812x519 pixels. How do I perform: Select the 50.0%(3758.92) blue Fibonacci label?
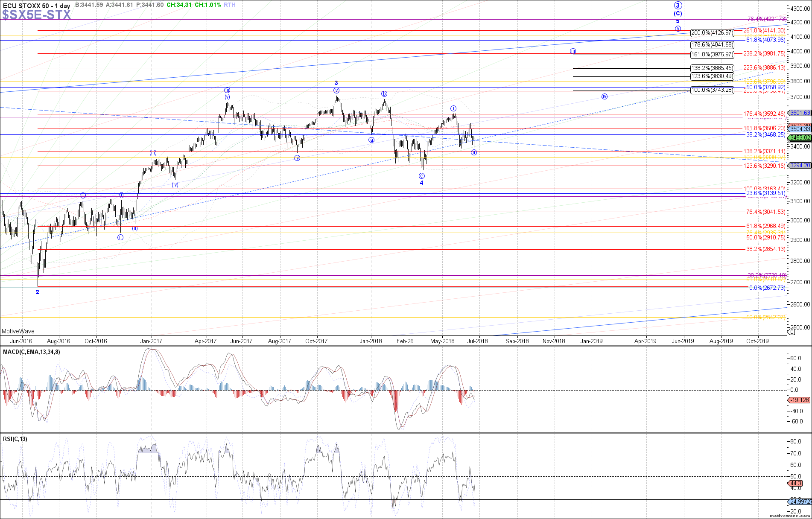[765, 87]
